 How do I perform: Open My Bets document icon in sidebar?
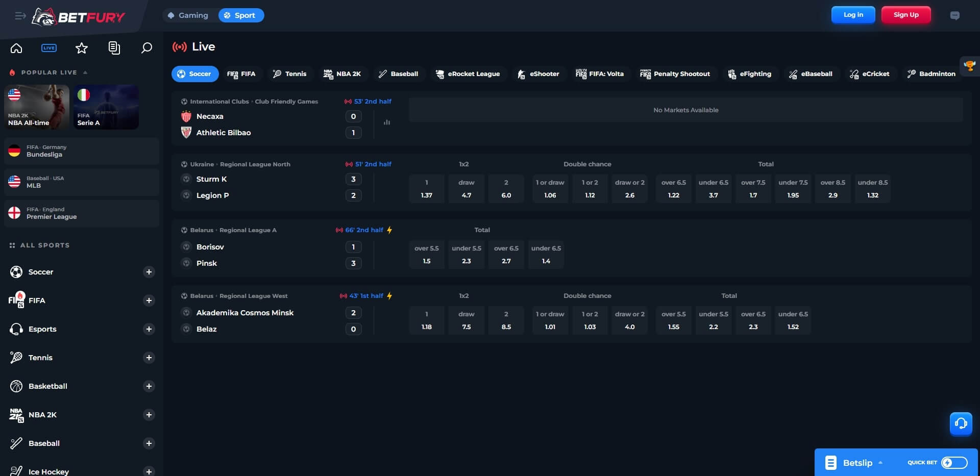tap(114, 47)
